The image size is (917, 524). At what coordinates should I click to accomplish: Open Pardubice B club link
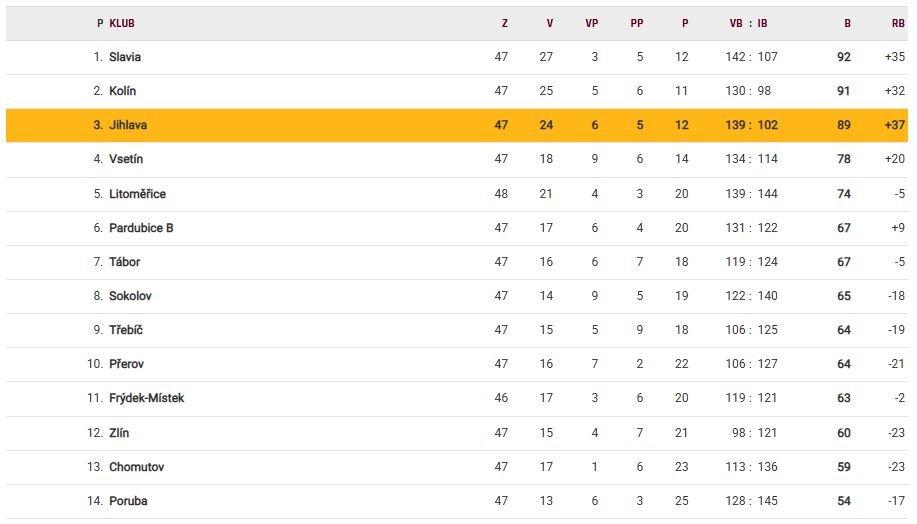point(141,228)
